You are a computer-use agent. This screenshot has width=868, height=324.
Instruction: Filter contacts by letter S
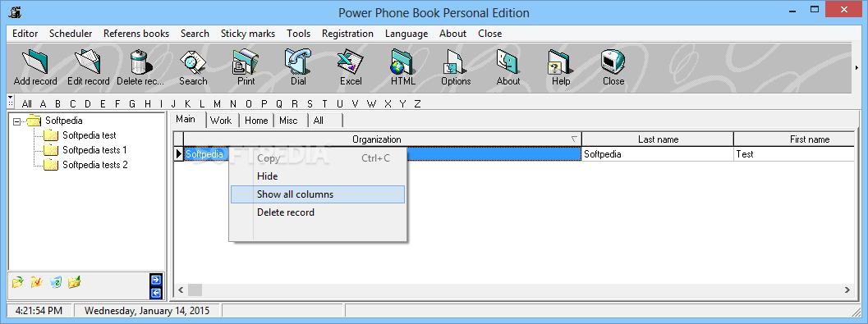[310, 103]
